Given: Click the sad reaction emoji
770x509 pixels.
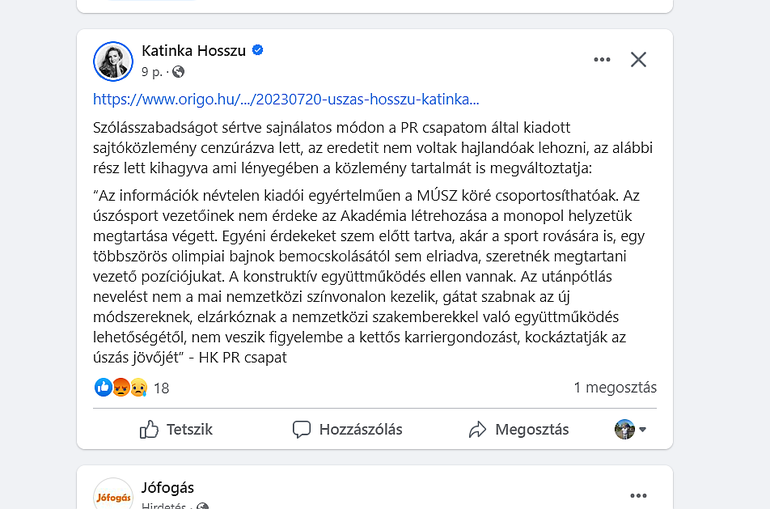Looking at the screenshot, I should click(x=137, y=387).
